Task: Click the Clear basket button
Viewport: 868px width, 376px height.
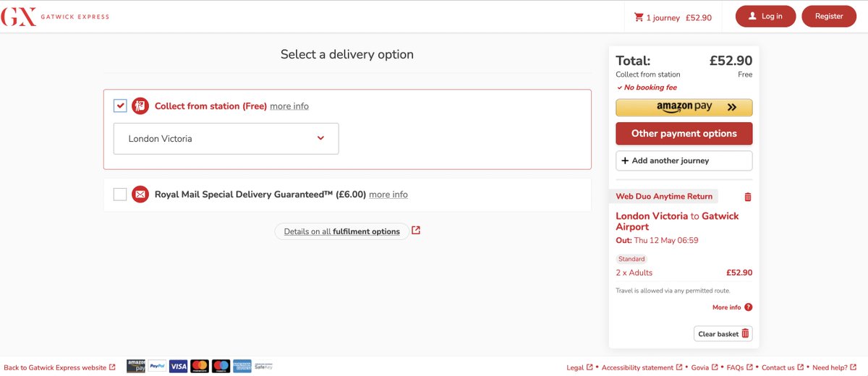Action: pos(723,334)
